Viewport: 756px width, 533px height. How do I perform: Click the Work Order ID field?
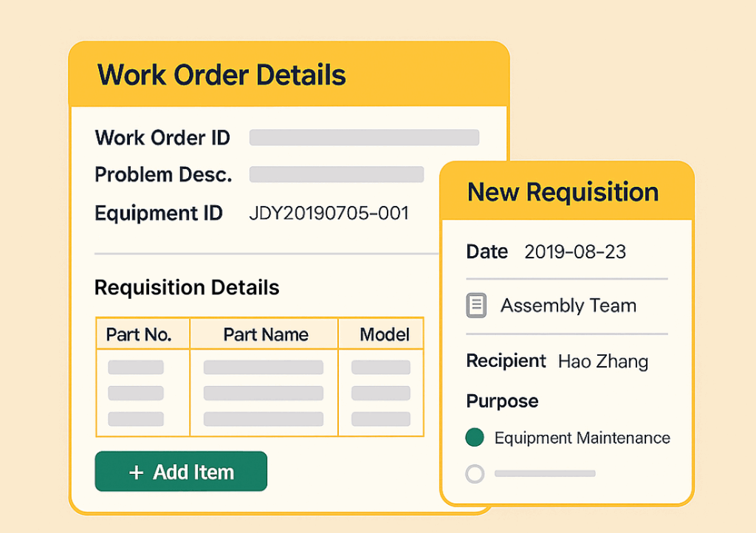pyautogui.click(x=364, y=138)
